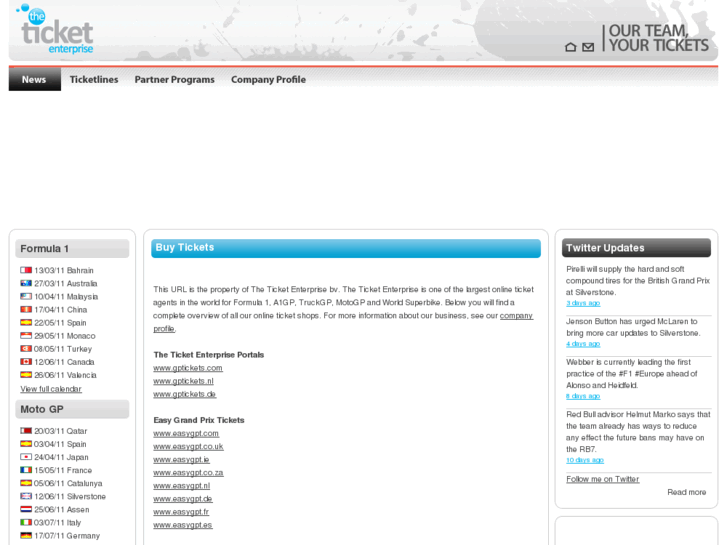727x545 pixels.
Task: Open the Partner Programs menu item
Action: click(x=174, y=79)
